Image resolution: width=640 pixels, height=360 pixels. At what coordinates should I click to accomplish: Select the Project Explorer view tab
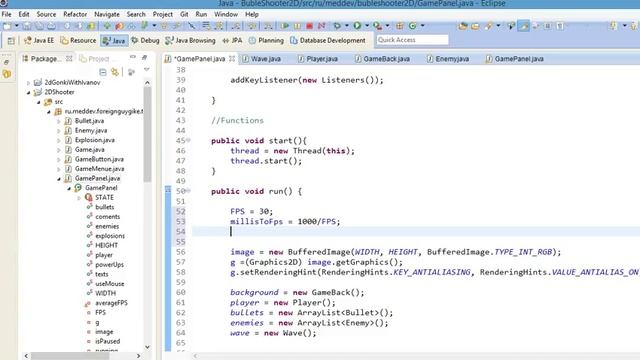(x=95, y=59)
